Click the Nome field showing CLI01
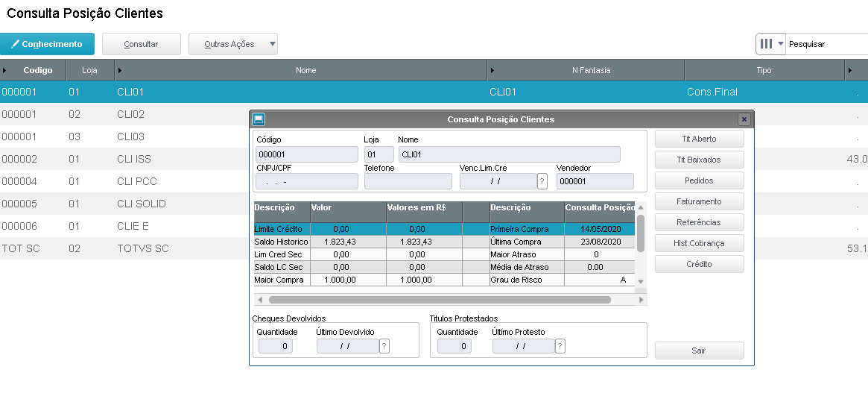The image size is (868, 399). pos(510,154)
